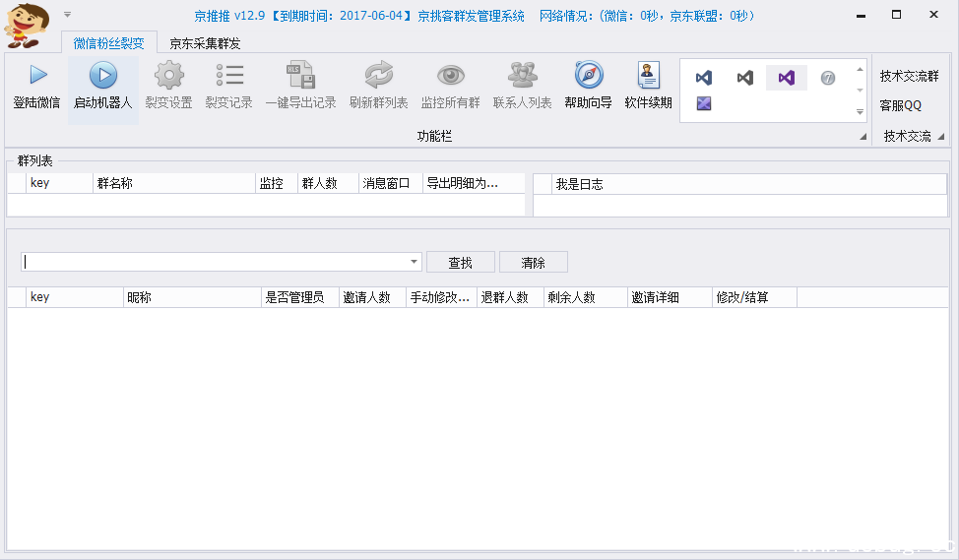Image resolution: width=959 pixels, height=560 pixels.
Task: Click the 监控 column header
Action: tap(277, 183)
